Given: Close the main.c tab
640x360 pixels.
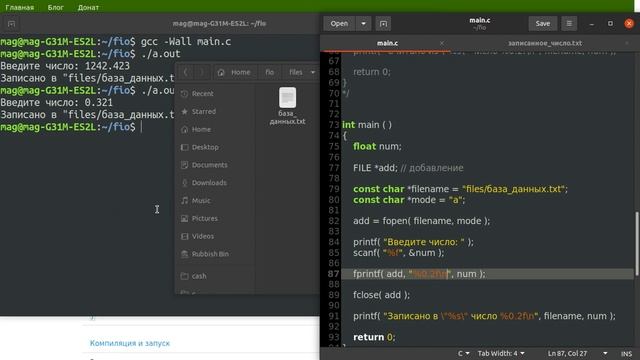Looking at the screenshot, I should pos(442,43).
